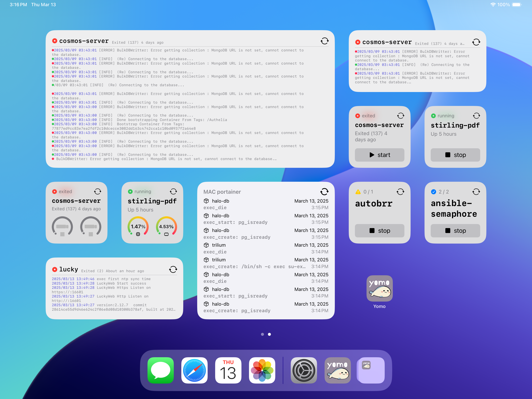Open trilium exec_create /bin/sh event
Viewport: 532px width, 399px height.
(266, 263)
